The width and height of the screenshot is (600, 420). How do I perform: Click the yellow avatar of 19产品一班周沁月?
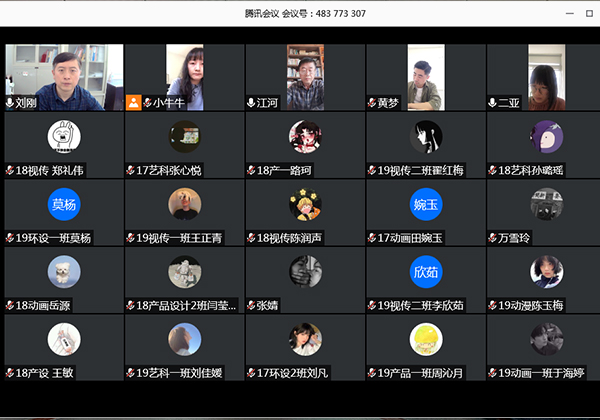pos(425,339)
